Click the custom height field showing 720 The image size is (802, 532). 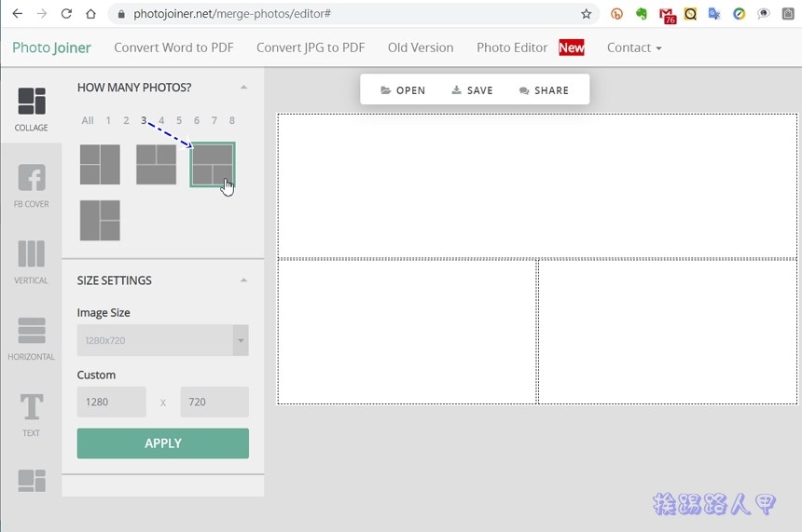click(x=214, y=402)
